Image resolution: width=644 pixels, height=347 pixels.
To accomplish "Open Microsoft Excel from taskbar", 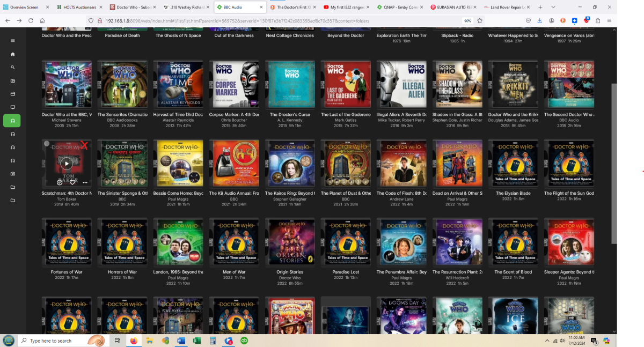I will point(197,341).
